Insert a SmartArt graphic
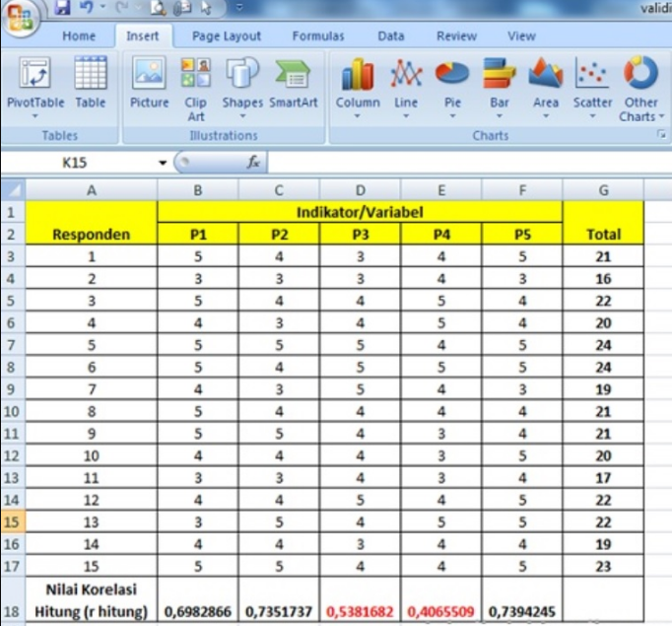The image size is (672, 626). [294, 84]
